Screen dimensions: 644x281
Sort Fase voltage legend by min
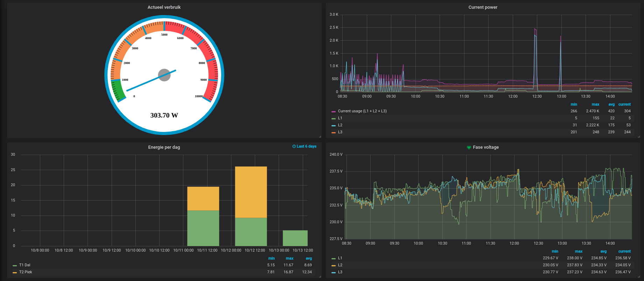[x=555, y=251]
